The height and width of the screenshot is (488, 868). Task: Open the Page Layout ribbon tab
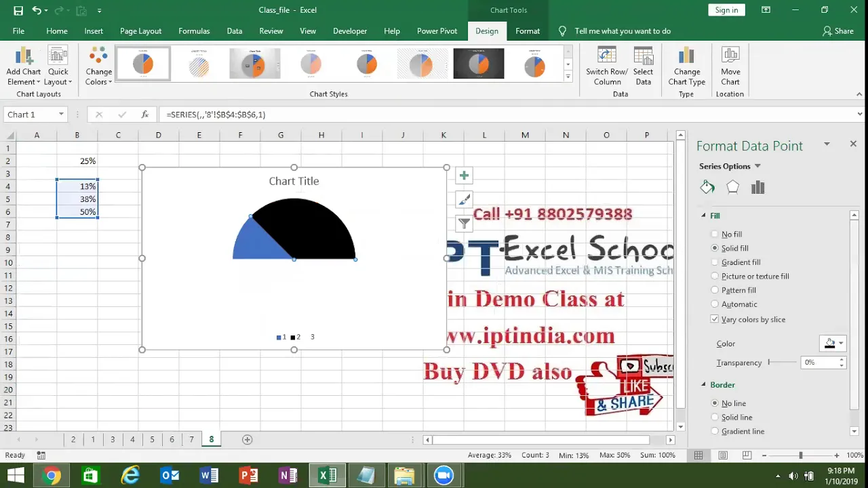point(140,31)
